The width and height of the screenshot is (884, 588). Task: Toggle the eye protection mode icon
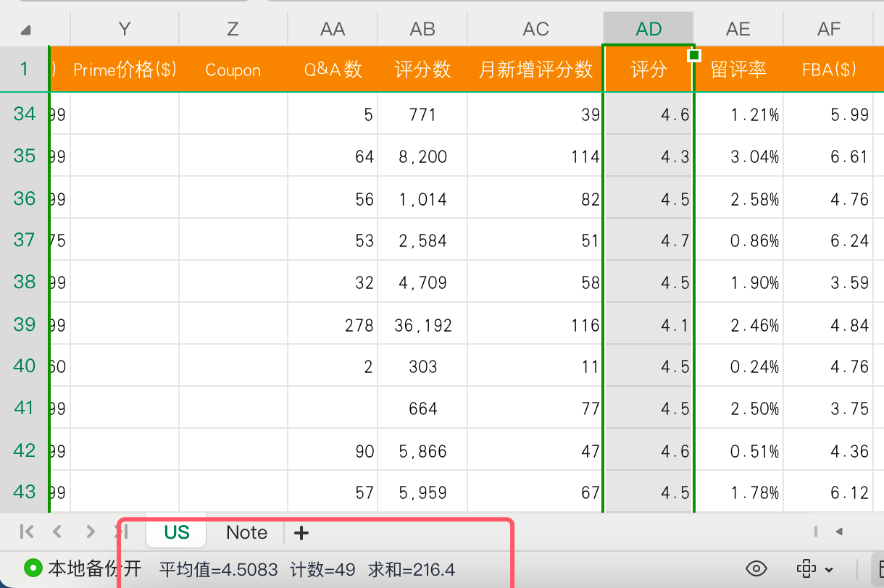(x=756, y=568)
